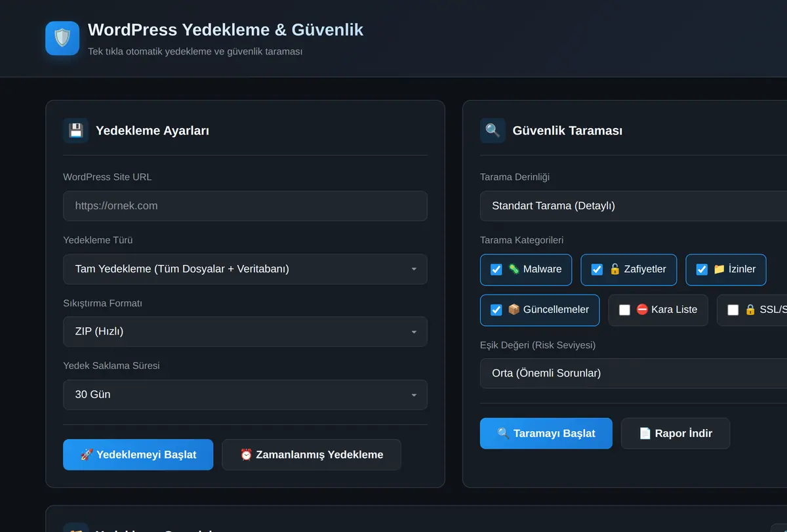
Task: Click the floppy disk icon beside Yedekleme Ayarları
Action: click(75, 131)
